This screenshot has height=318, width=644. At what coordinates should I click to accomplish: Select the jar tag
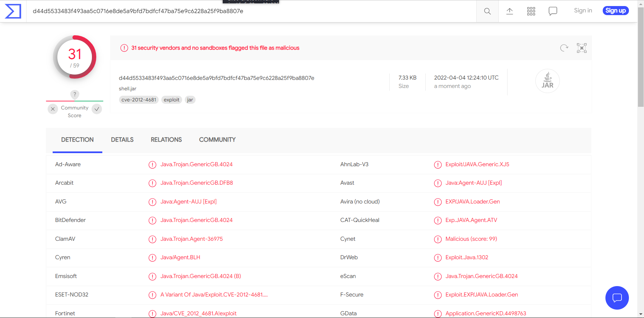[190, 100]
